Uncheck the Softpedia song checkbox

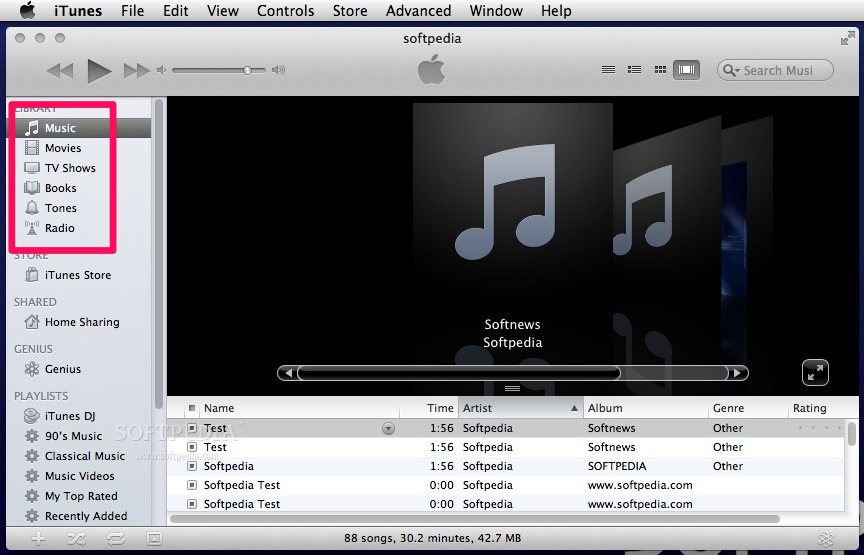pyautogui.click(x=192, y=466)
